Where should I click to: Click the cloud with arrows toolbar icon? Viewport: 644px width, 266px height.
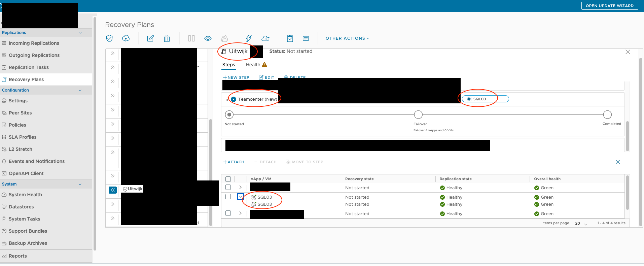tap(265, 38)
